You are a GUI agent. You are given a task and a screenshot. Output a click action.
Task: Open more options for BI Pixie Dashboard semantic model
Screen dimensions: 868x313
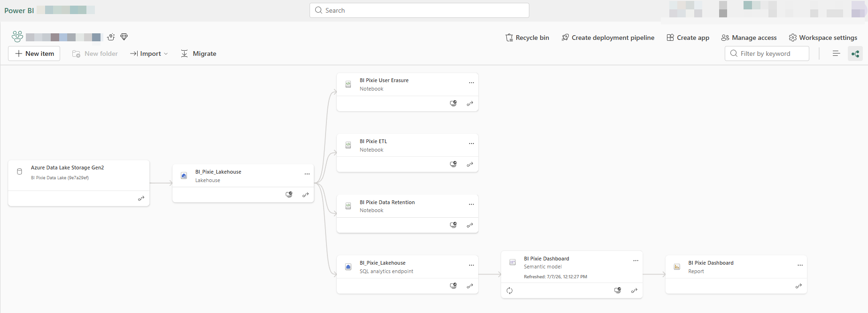click(x=635, y=261)
